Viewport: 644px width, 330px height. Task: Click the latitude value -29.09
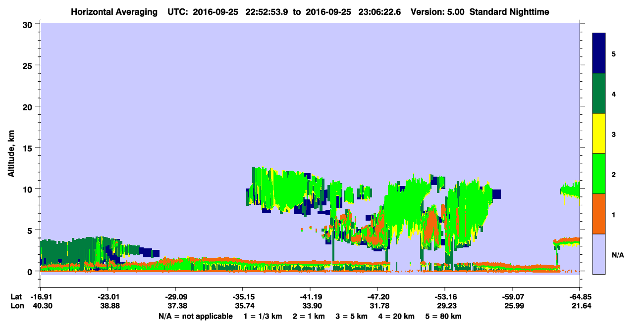[175, 297]
